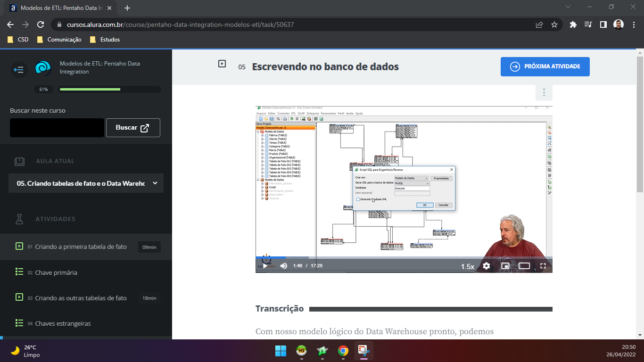644x362 pixels.
Task: Open Snipping Tool from the taskbar
Action: [x=363, y=351]
